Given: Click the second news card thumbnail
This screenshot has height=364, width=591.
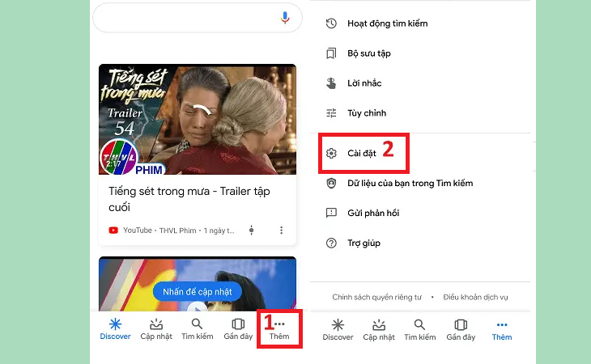Looking at the screenshot, I should point(198,284).
